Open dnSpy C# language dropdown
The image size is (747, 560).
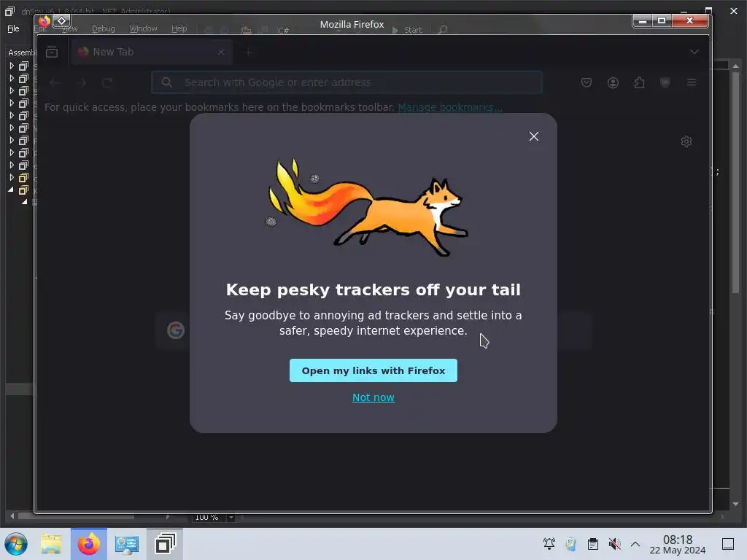[284, 31]
